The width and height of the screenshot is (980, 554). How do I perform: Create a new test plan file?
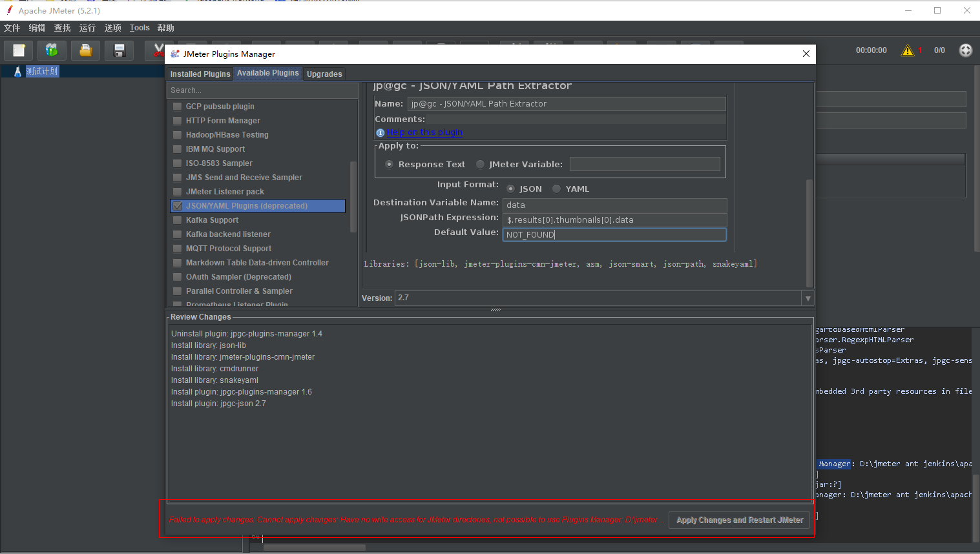(18, 50)
